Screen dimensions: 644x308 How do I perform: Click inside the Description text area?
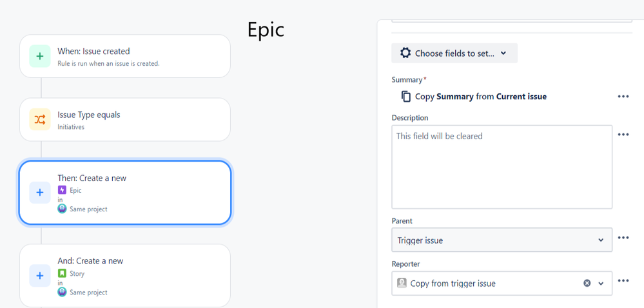(x=502, y=167)
